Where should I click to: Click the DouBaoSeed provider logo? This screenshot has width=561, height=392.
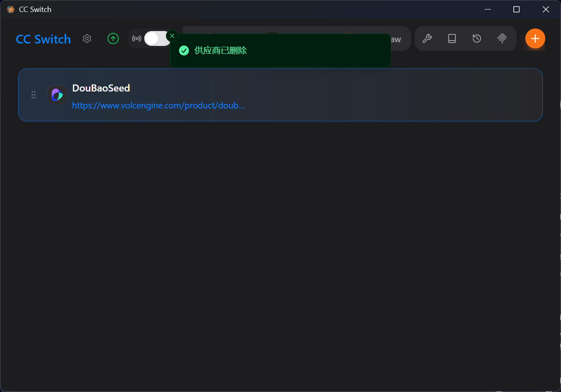click(x=57, y=95)
